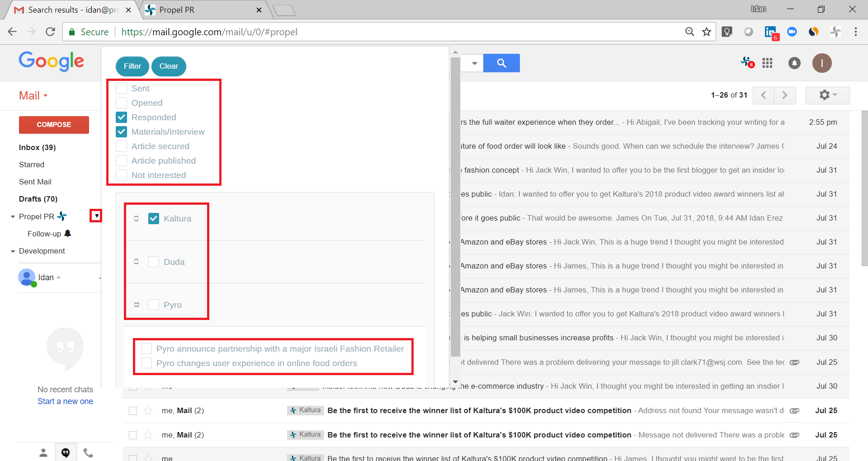Collapse the Propel PR label tree

tap(13, 217)
